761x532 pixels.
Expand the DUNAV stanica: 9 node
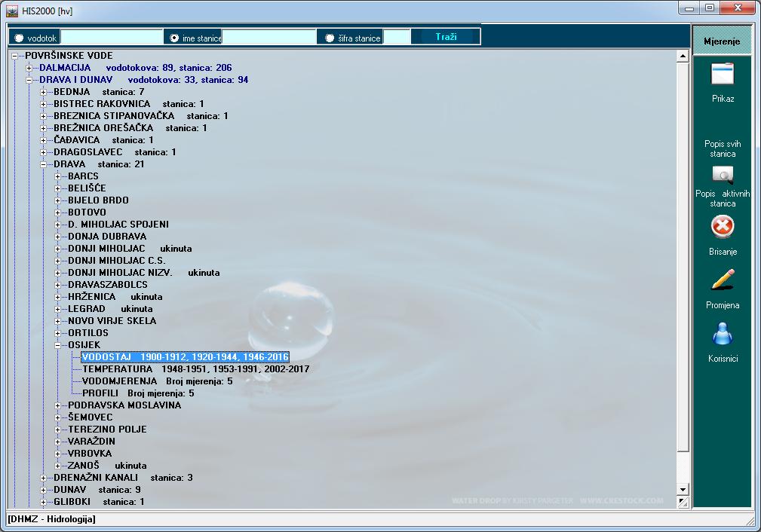tap(43, 490)
